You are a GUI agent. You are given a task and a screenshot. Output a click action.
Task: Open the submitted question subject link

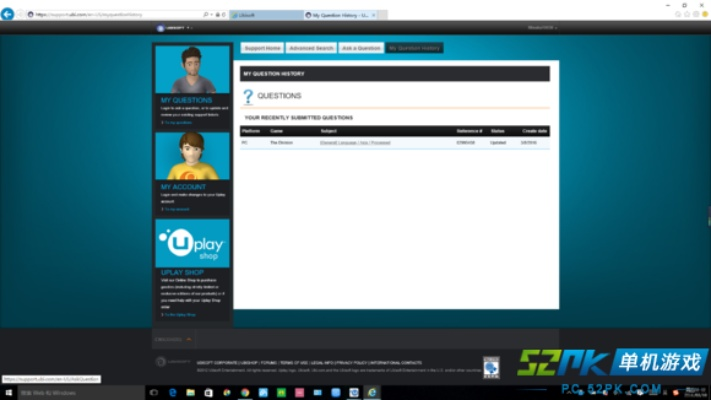(355, 143)
